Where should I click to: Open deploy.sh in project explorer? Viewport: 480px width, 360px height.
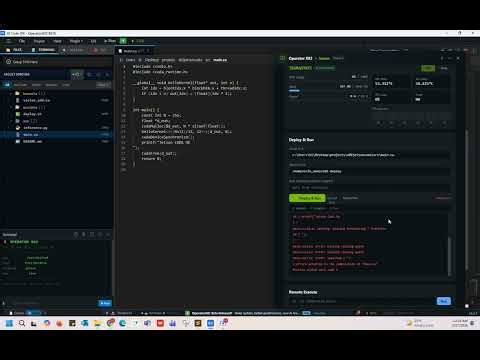click(x=32, y=114)
